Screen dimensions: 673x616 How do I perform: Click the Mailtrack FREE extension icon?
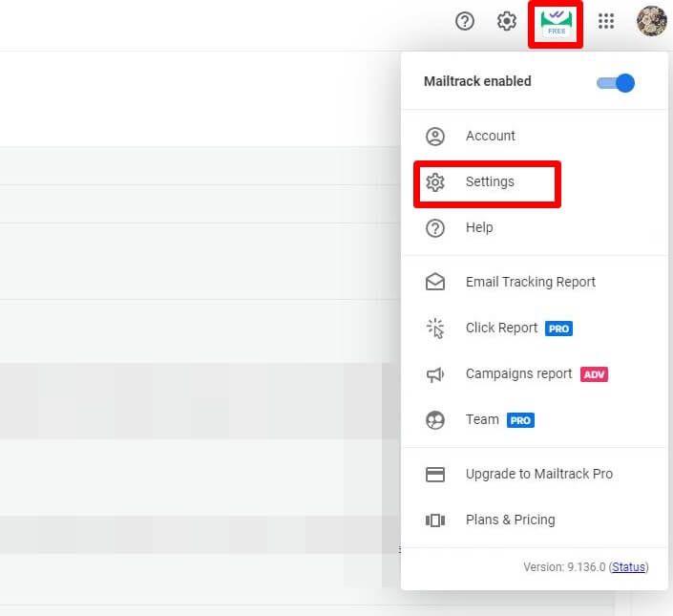[556, 24]
